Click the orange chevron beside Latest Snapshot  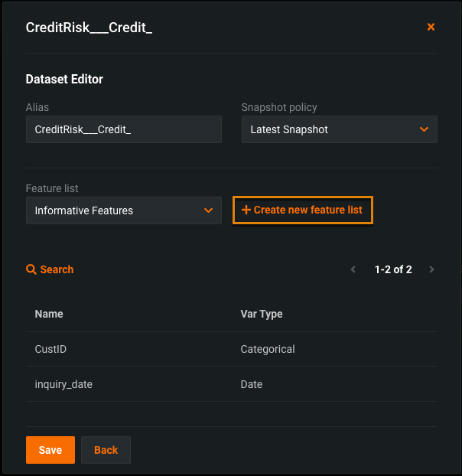point(425,129)
